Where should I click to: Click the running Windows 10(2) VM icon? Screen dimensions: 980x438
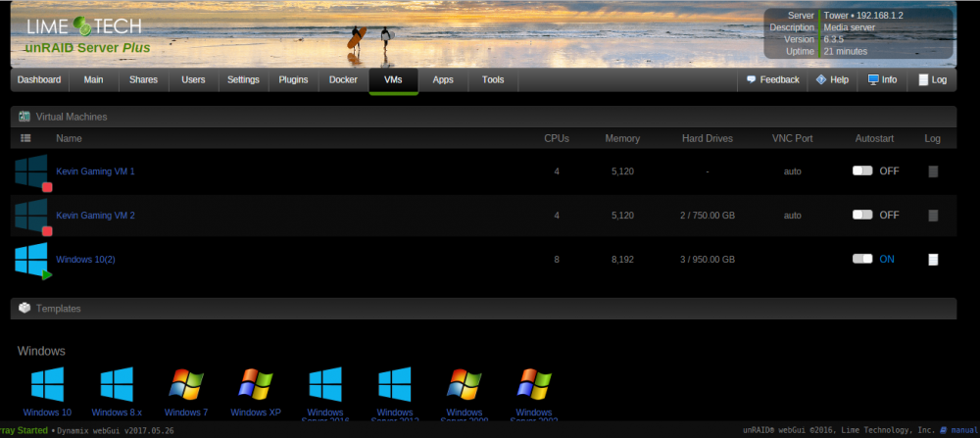pos(32,260)
